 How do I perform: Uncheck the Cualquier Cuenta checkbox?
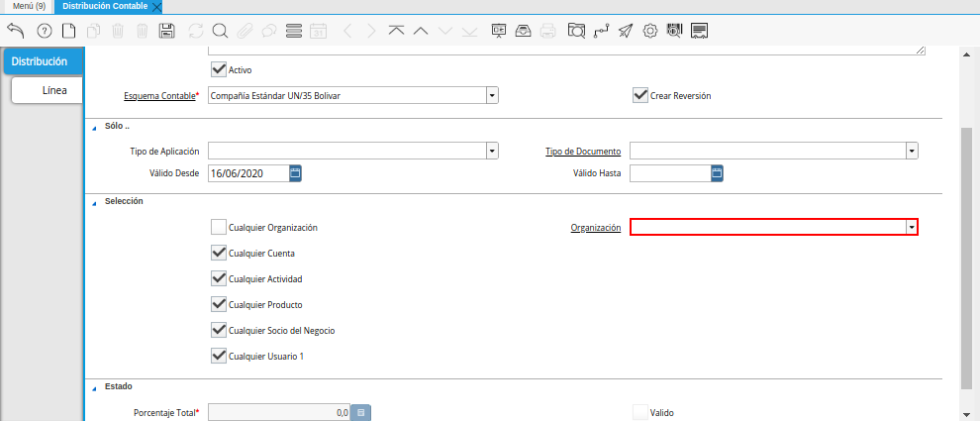pyautogui.click(x=219, y=254)
